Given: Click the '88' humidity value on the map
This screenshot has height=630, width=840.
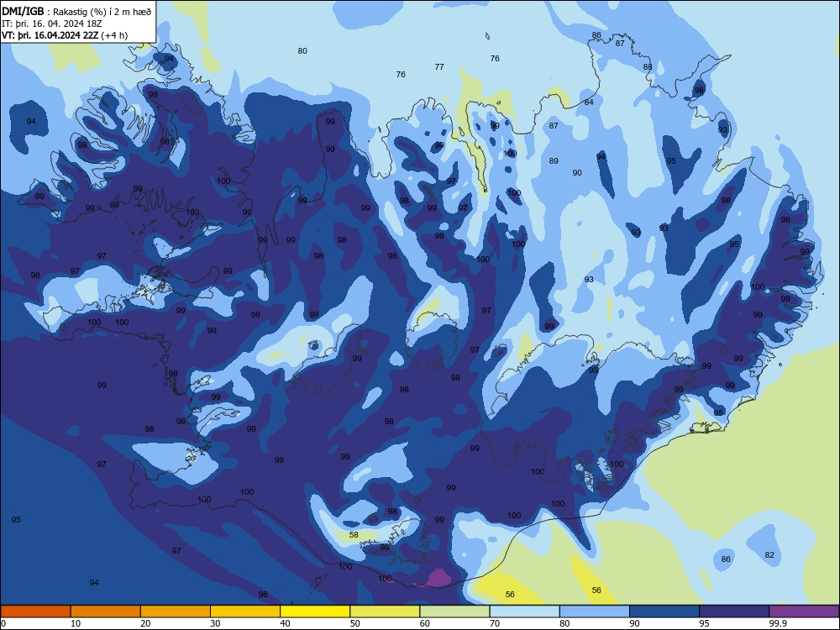Looking at the screenshot, I should pyautogui.click(x=648, y=67).
